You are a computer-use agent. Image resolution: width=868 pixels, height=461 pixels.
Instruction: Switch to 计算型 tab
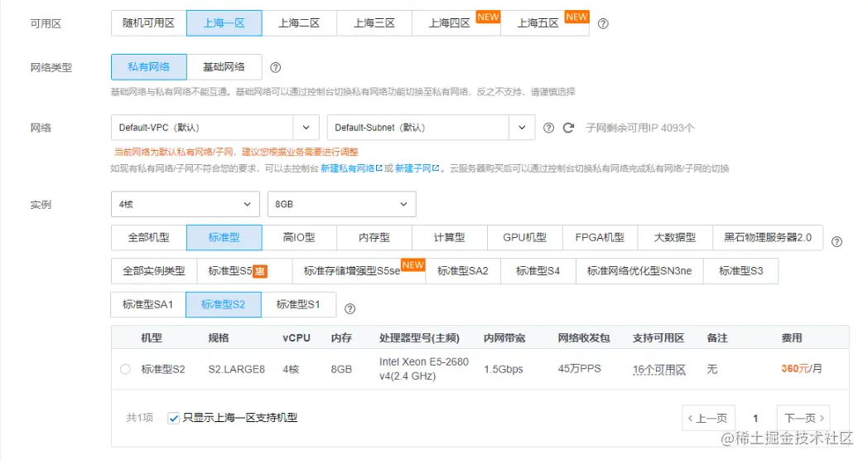(450, 237)
